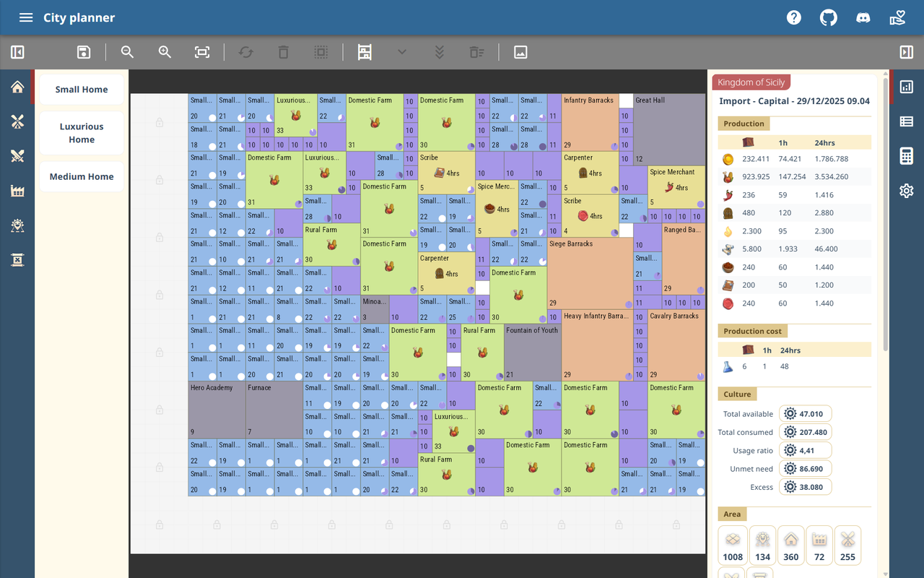Open the hamburger navigation menu
This screenshot has height=578, width=924.
(x=26, y=17)
